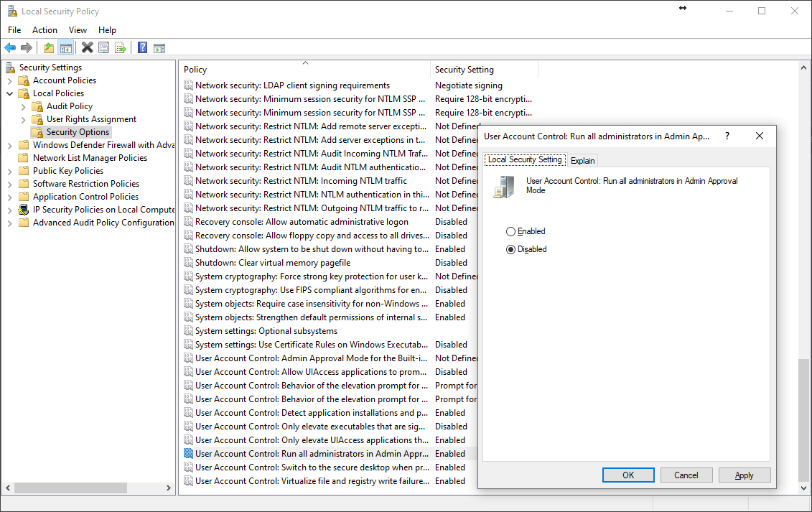Click the Delete (X) toolbar icon

point(87,48)
